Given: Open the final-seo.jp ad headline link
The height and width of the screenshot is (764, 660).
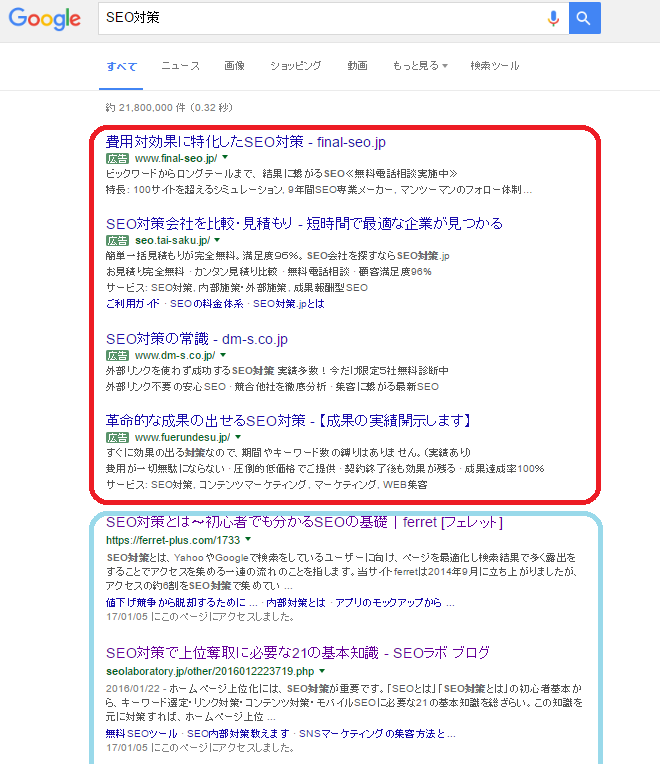Looking at the screenshot, I should coord(245,142).
